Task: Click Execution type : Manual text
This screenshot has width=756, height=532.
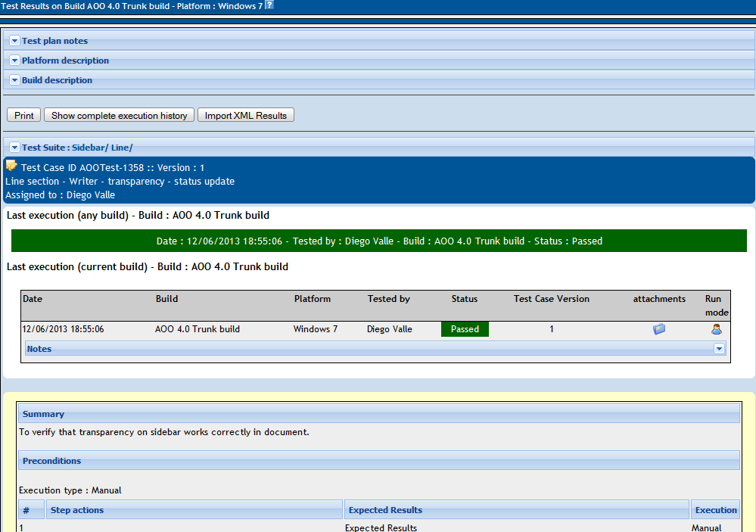Action: tap(70, 490)
